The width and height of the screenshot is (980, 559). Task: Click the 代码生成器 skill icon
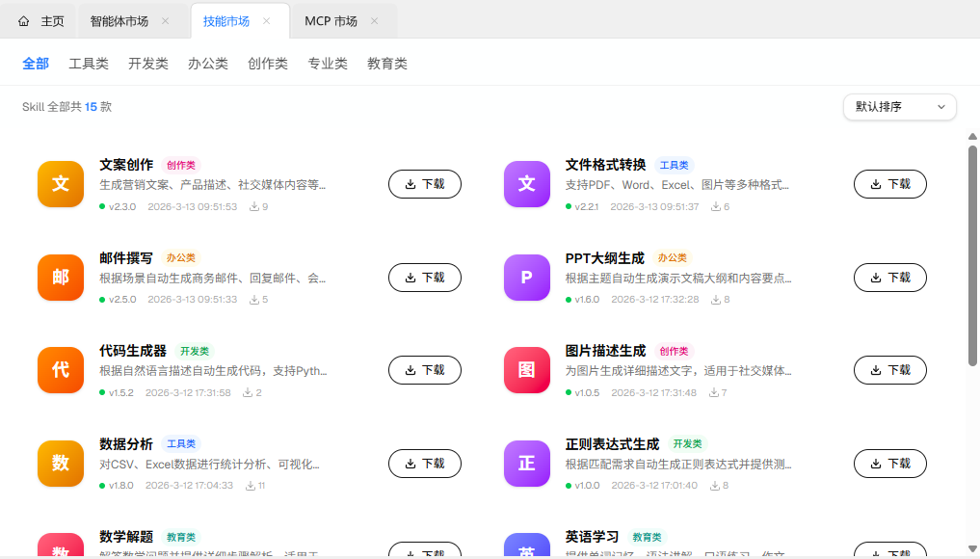point(60,370)
